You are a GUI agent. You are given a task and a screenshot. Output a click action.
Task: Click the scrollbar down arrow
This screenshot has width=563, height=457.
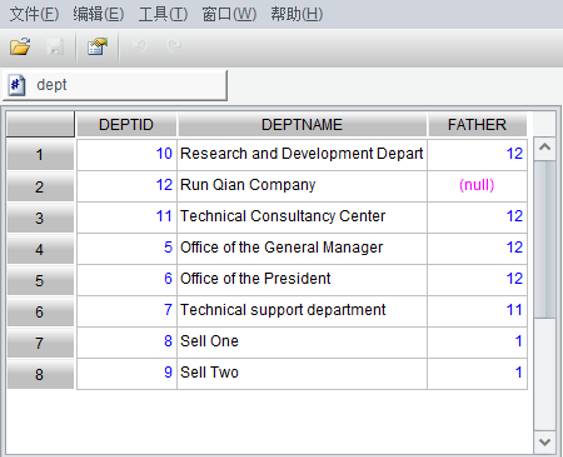click(545, 442)
